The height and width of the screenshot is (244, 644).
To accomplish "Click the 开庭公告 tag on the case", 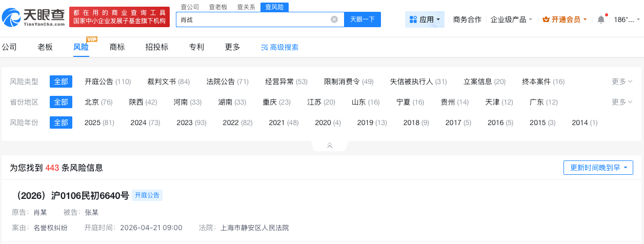I will (147, 195).
